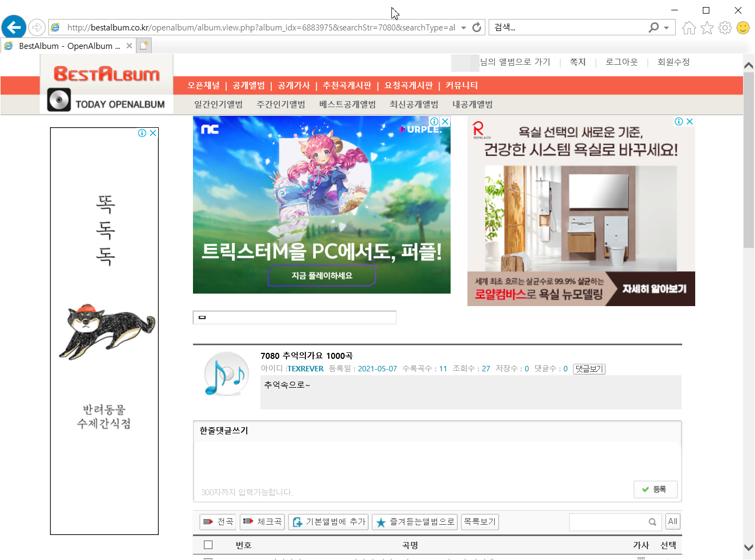Click 회원수정 link
This screenshot has height=560, width=755.
tap(673, 62)
